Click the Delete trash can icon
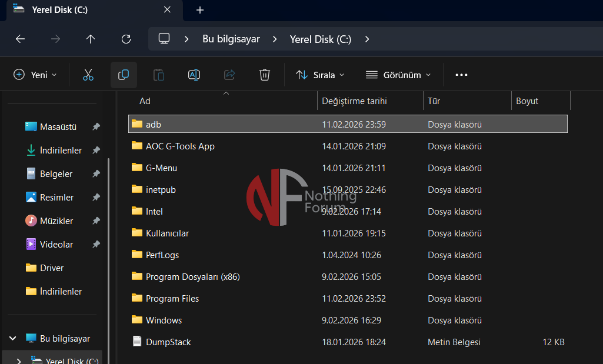 [265, 75]
